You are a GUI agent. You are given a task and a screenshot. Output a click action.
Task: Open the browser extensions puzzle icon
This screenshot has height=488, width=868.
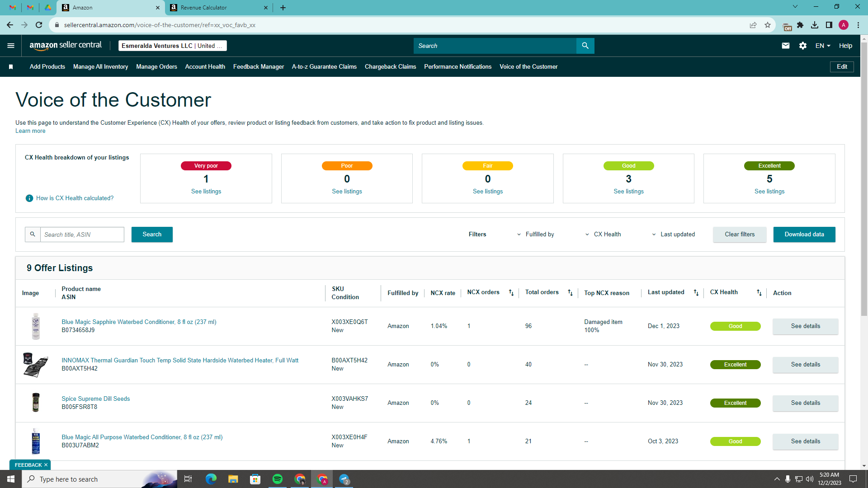(x=800, y=25)
